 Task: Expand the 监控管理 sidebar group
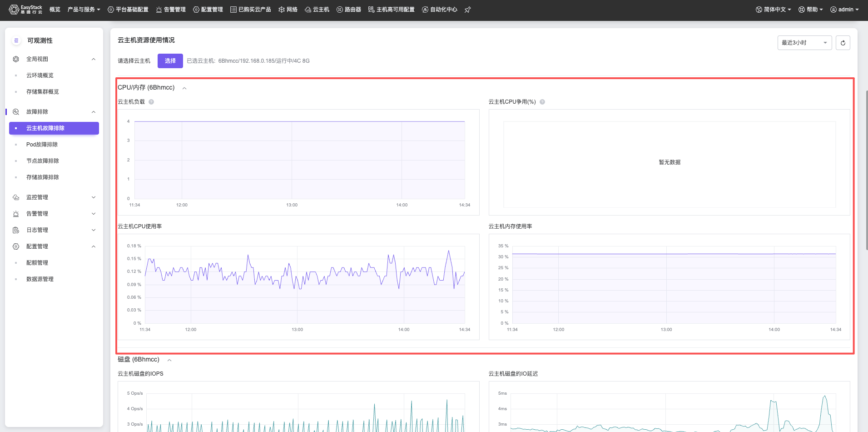tap(94, 197)
